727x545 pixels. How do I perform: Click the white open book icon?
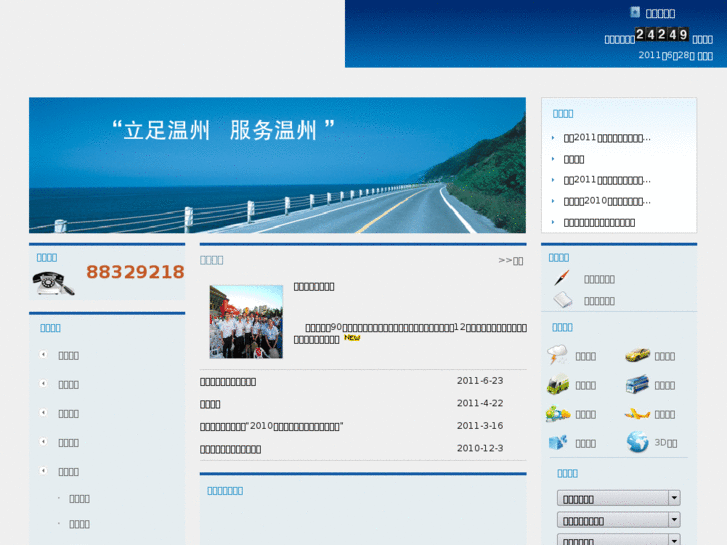tap(563, 300)
